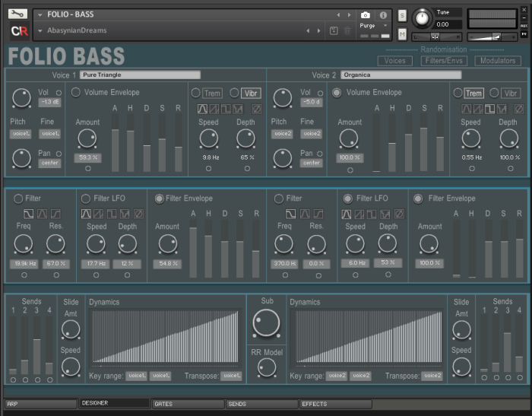Click the Sub knob

266,322
